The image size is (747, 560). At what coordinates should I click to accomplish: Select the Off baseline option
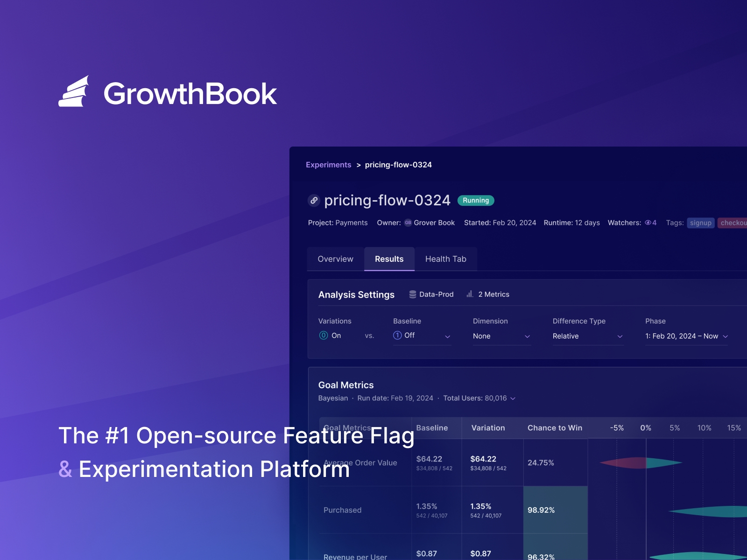[409, 336]
